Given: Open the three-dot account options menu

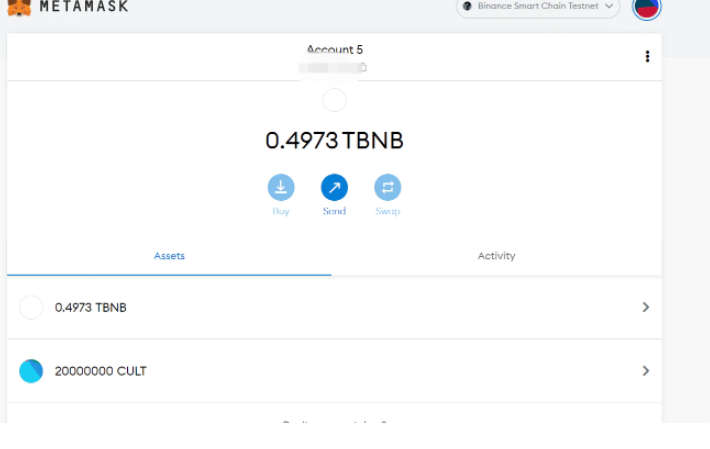Looking at the screenshot, I should tap(647, 57).
